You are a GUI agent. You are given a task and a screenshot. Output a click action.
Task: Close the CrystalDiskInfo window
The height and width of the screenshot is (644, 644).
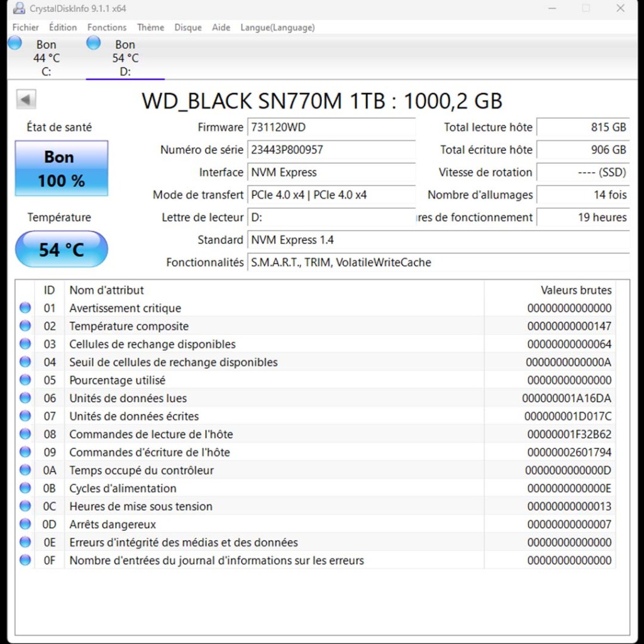(620, 8)
